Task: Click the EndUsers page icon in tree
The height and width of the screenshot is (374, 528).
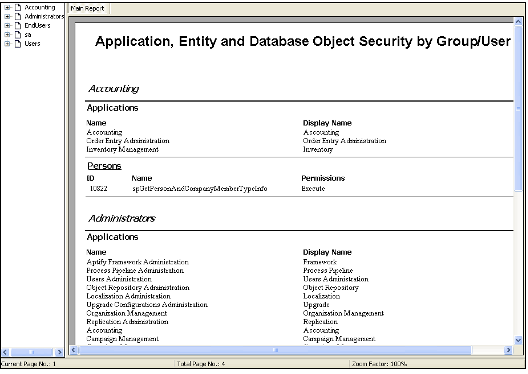Action: click(x=18, y=26)
